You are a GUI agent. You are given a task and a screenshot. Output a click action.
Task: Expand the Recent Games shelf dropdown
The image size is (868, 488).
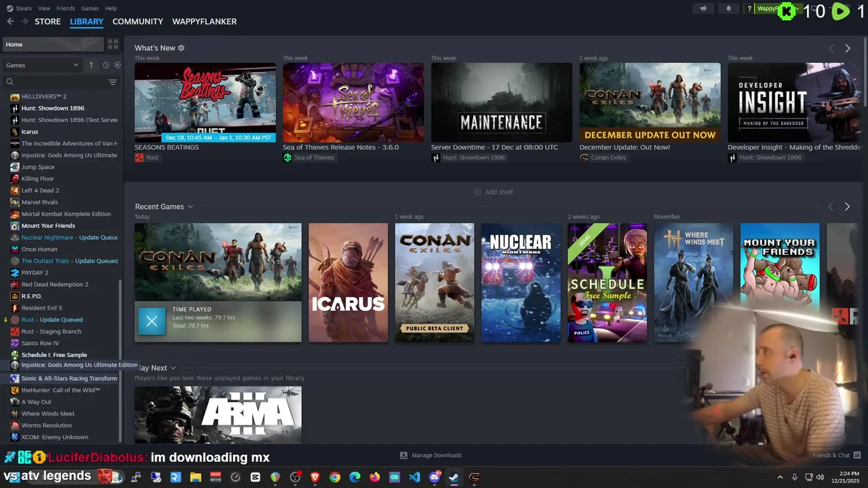pos(191,207)
